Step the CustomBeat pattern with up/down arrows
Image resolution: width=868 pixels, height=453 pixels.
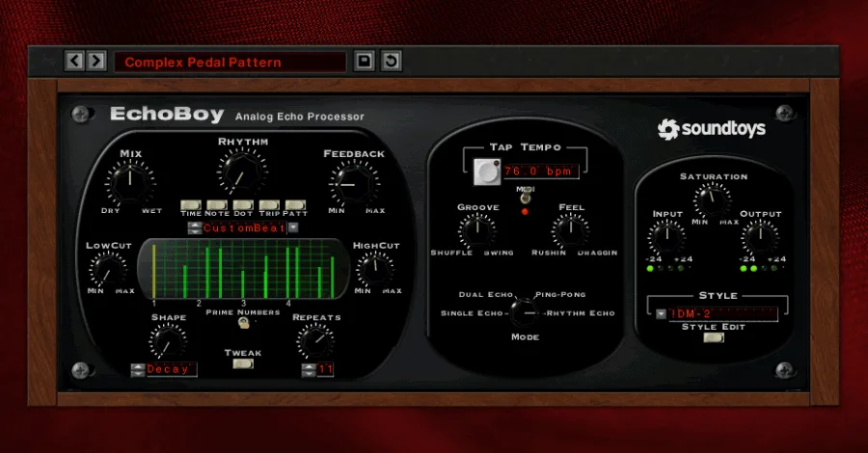[x=194, y=227]
